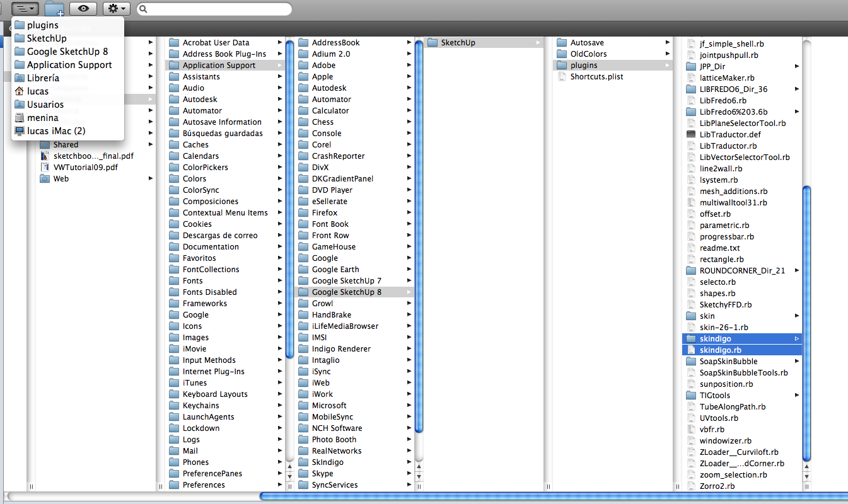Expand the plugins folder arrow

tap(668, 66)
